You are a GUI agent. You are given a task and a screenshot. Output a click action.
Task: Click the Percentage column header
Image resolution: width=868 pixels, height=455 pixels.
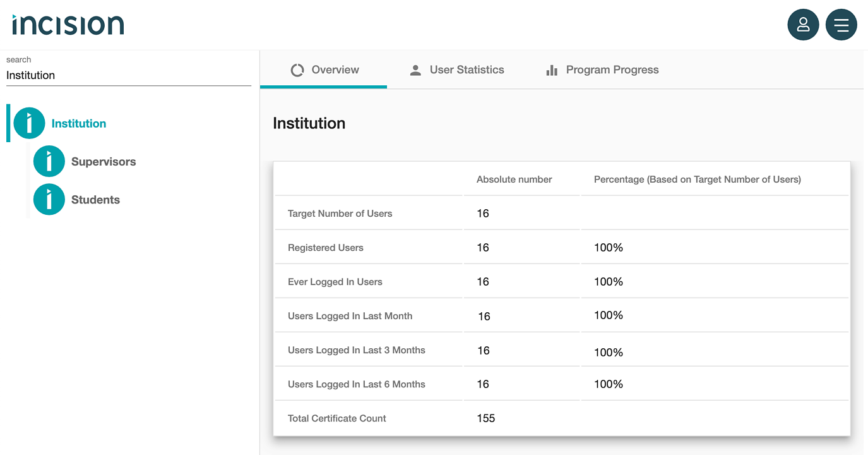(697, 179)
